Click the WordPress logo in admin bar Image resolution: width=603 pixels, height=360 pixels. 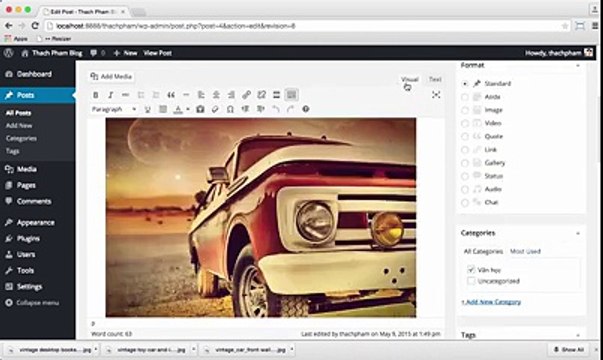(x=8, y=53)
